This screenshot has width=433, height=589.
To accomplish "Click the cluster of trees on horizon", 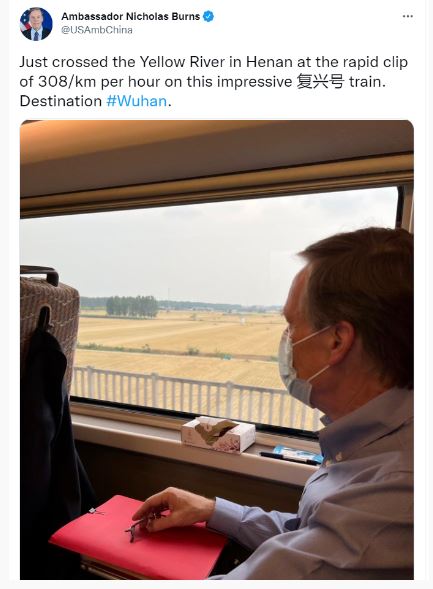I will [132, 307].
